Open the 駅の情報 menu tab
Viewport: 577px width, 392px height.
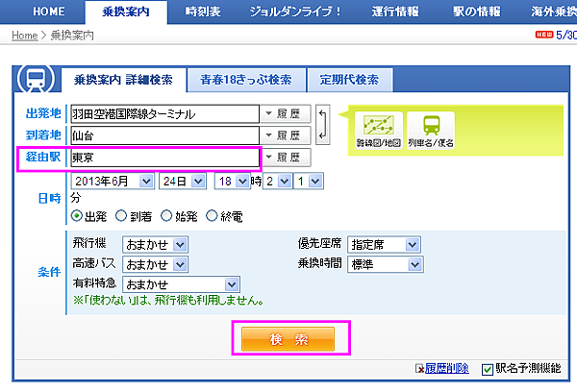pos(477,12)
